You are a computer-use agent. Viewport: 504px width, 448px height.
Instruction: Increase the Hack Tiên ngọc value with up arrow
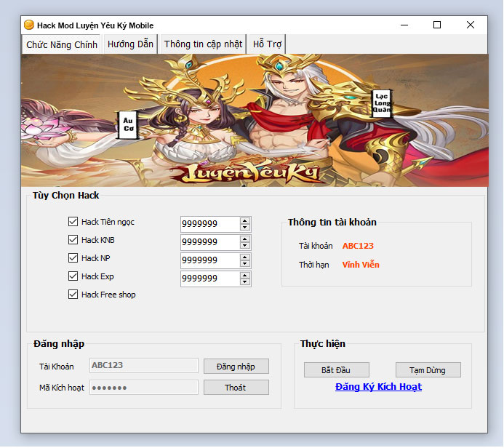[245, 221]
